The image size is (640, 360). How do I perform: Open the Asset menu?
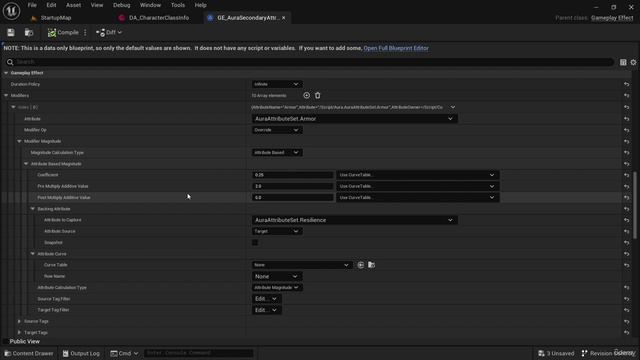pos(73,5)
